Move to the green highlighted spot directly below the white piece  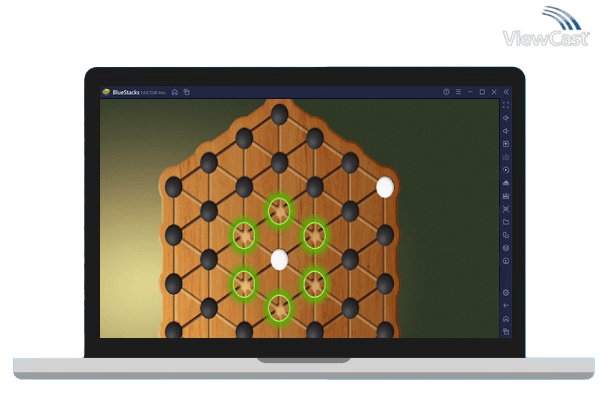[x=279, y=308]
